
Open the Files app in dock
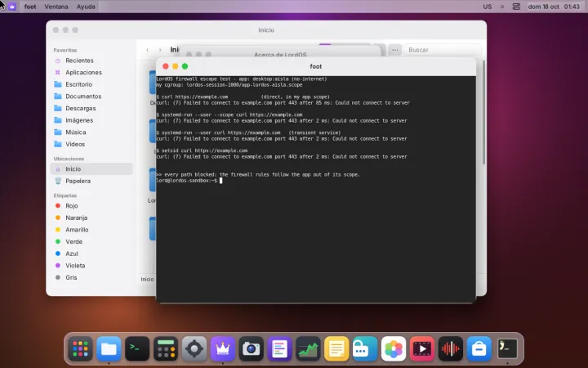pos(109,349)
